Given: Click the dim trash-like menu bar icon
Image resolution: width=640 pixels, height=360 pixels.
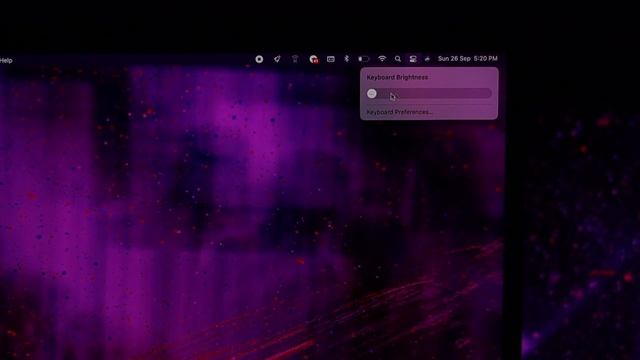Looking at the screenshot, I should click(295, 59).
